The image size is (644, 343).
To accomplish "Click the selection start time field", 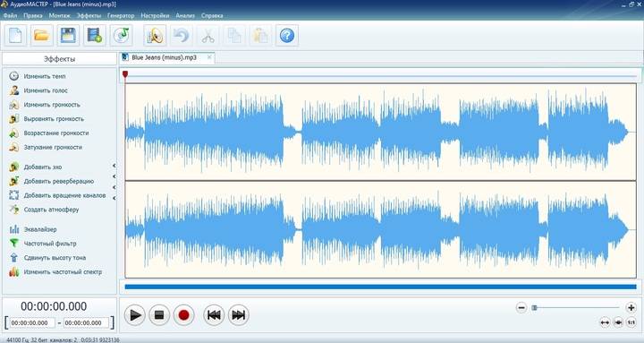I will (x=32, y=323).
